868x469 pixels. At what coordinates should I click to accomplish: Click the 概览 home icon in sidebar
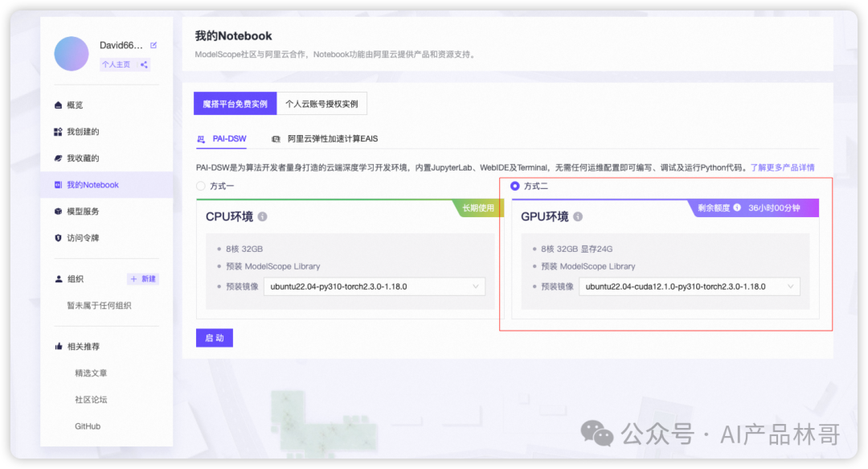(58, 105)
